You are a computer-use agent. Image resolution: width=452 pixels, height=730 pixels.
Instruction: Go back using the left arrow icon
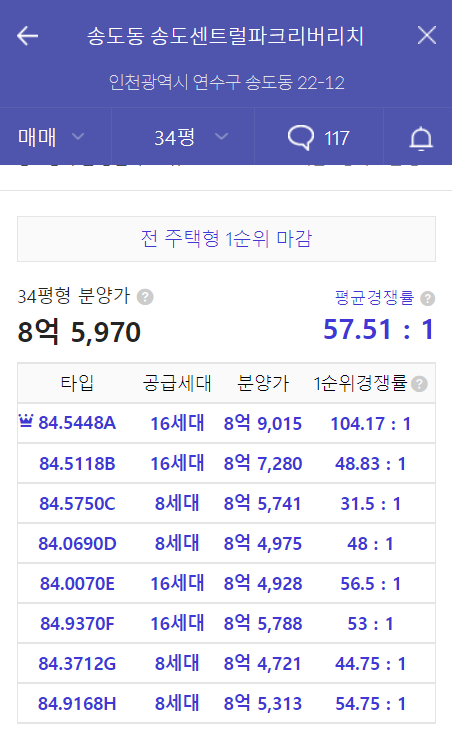[27, 36]
